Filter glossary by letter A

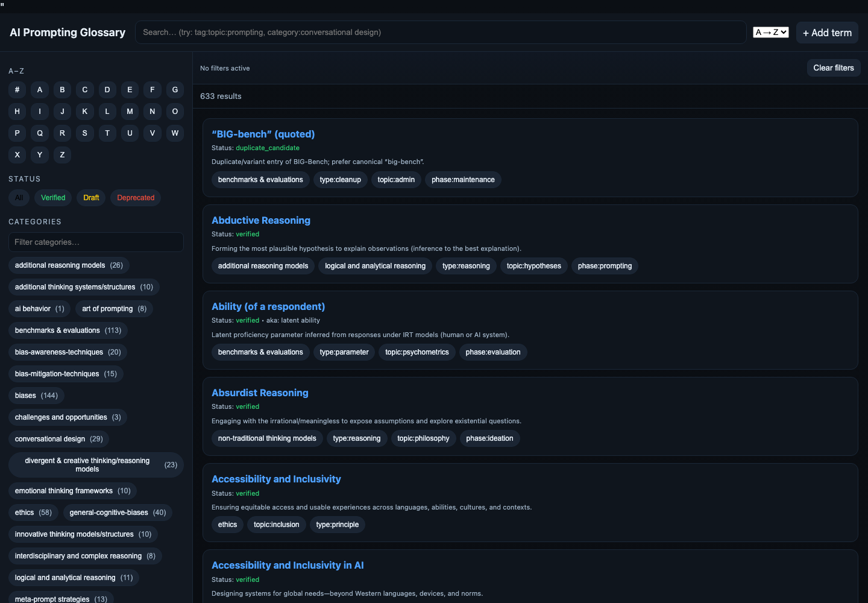point(40,90)
